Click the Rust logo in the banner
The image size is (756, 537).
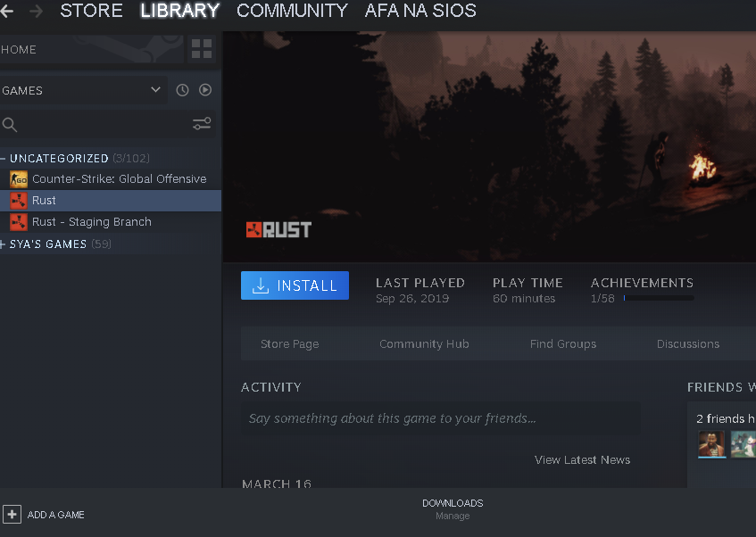point(278,230)
